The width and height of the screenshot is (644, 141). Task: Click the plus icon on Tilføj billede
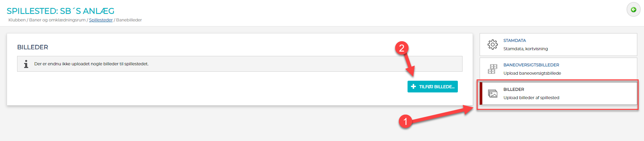pos(413,86)
